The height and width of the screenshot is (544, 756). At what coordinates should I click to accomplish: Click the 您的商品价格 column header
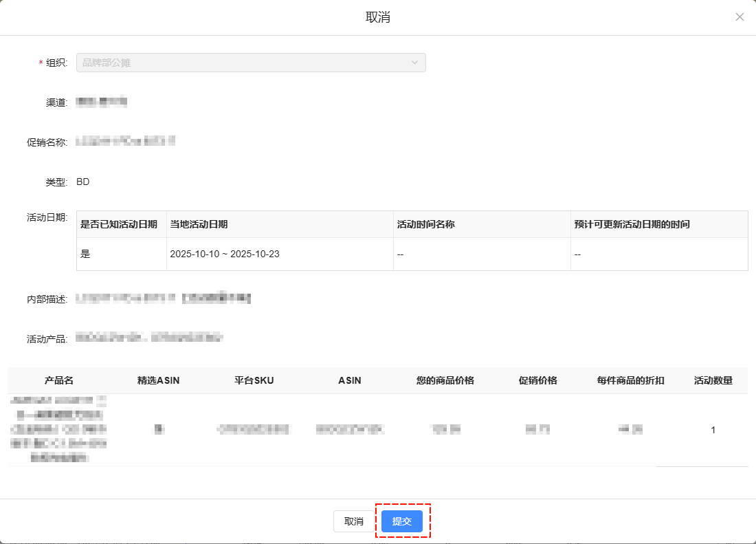point(445,380)
